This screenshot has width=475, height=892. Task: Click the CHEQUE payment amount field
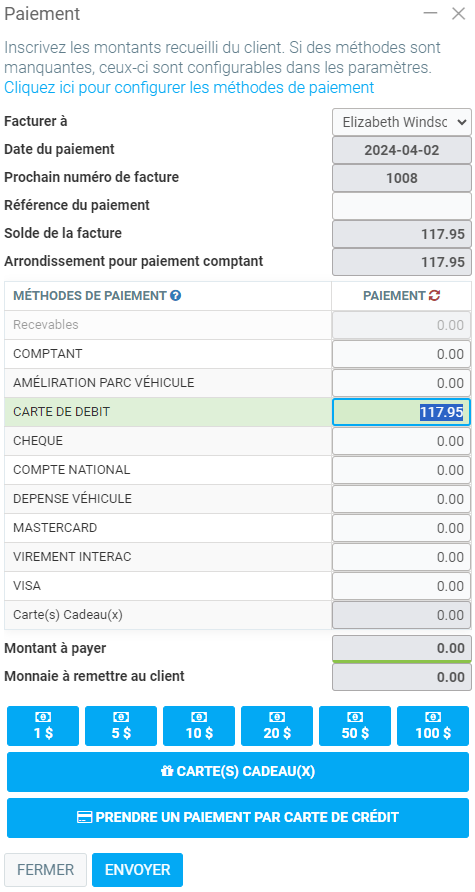(x=402, y=441)
